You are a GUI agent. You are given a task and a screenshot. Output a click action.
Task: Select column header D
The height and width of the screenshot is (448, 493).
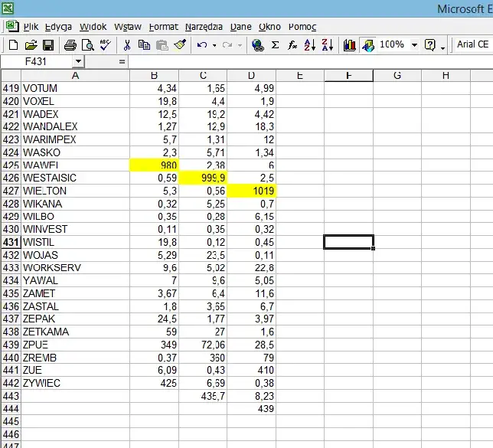(252, 75)
